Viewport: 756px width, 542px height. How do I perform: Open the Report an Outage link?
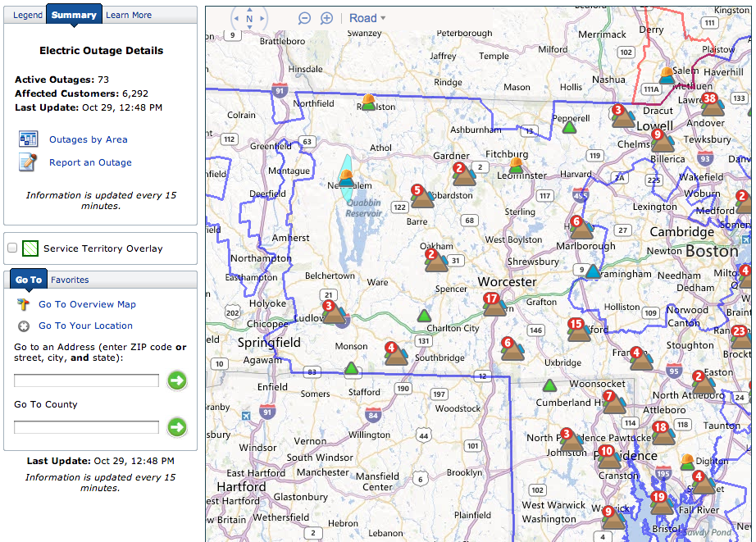(x=90, y=162)
